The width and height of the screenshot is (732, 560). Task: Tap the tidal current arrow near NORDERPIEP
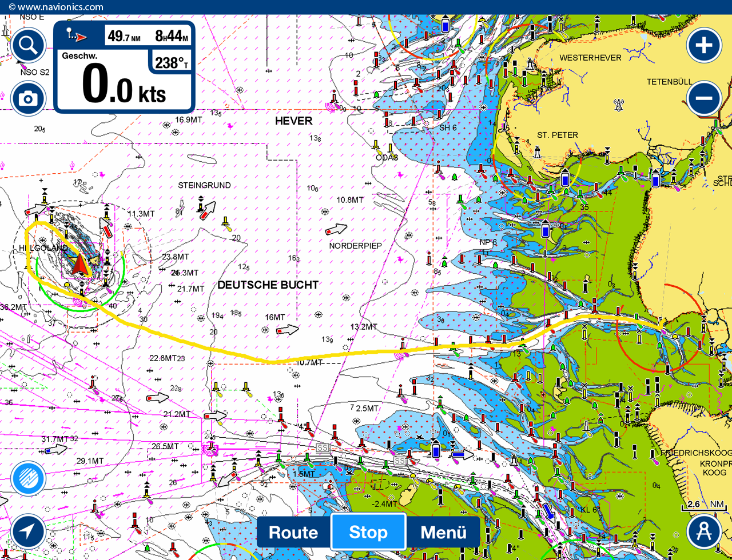tap(337, 230)
